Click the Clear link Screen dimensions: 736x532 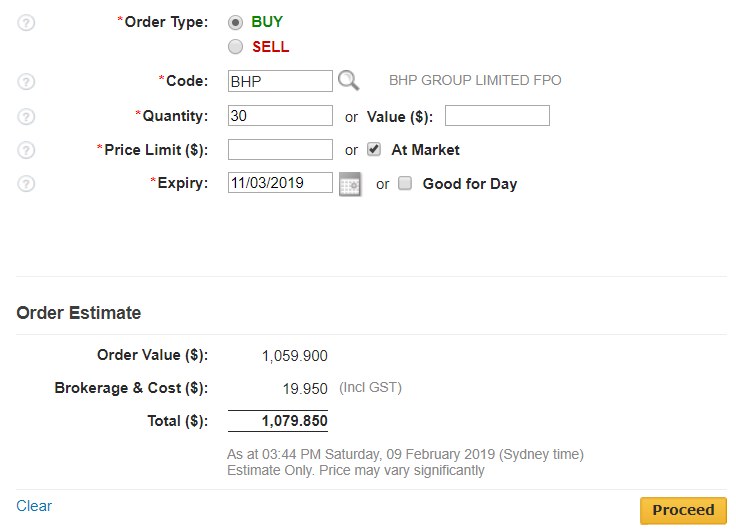[x=34, y=506]
